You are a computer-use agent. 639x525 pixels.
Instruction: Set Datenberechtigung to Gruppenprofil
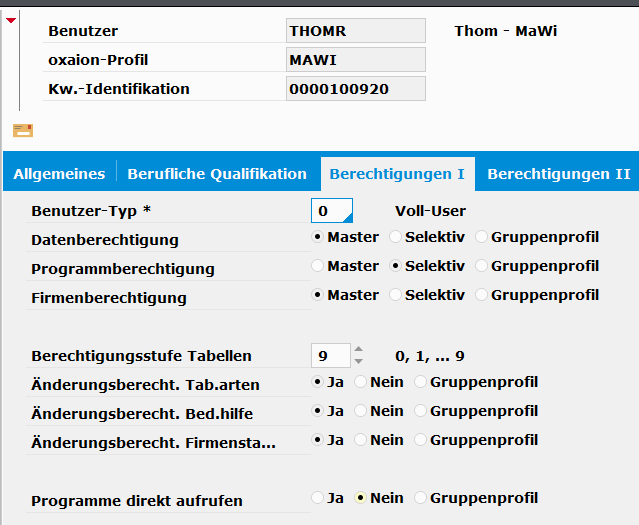[482, 238]
